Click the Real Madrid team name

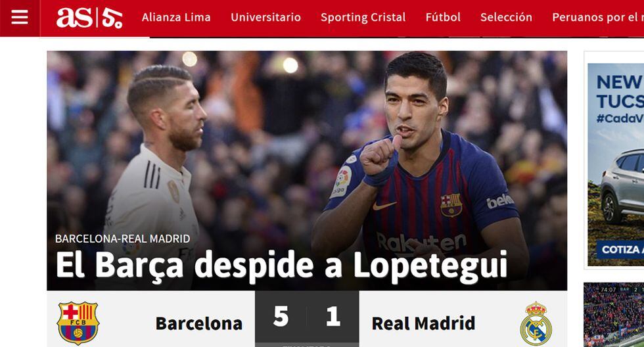point(423,323)
